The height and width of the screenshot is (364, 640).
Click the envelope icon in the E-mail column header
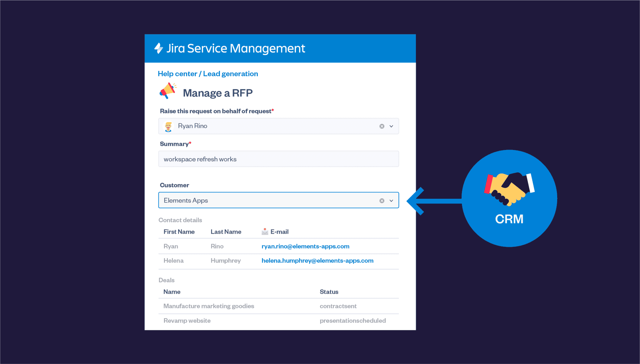pyautogui.click(x=264, y=231)
